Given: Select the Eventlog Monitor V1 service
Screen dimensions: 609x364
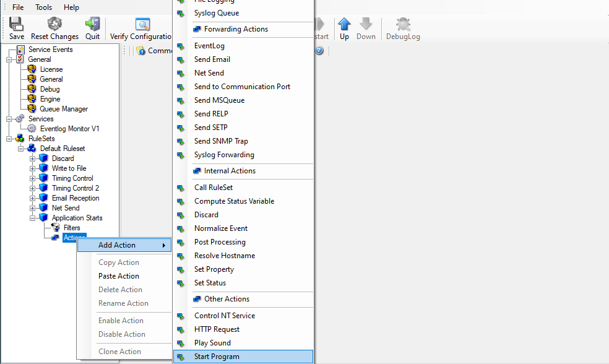Looking at the screenshot, I should 69,129.
